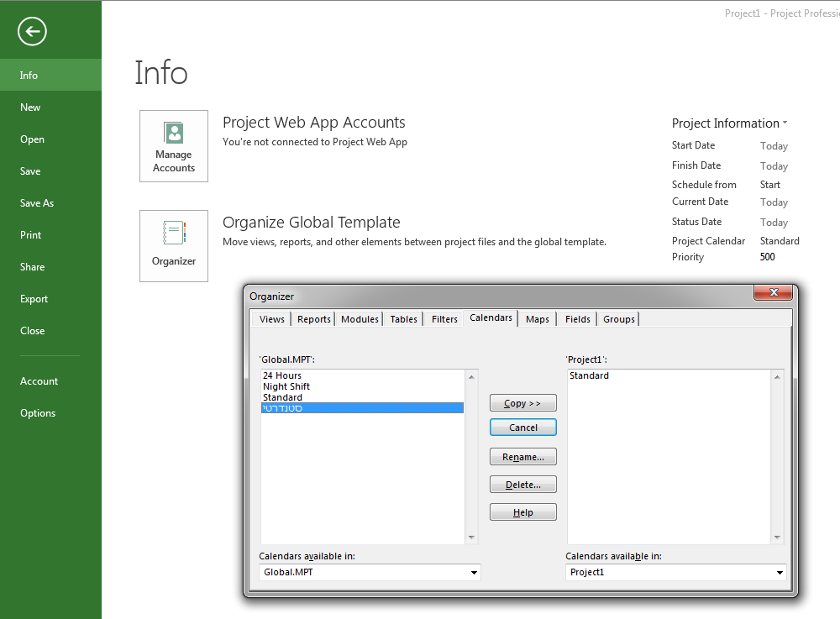This screenshot has height=619, width=840.
Task: Expand the Project Information dropdown arrow
Action: (x=785, y=123)
